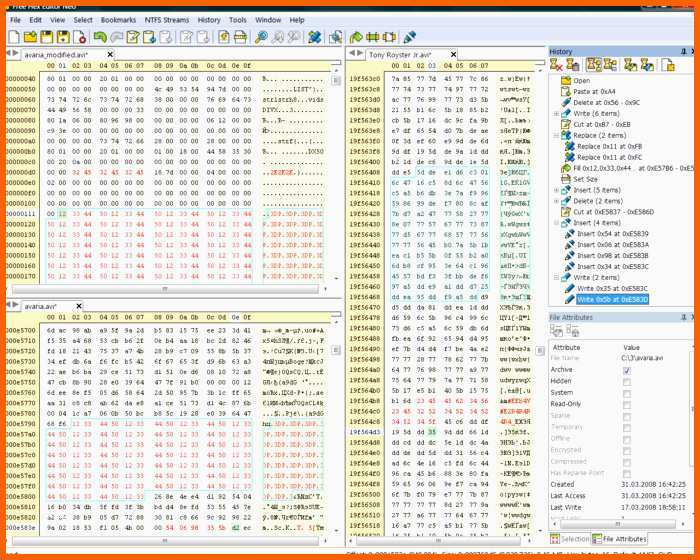Screen dimensions: 700x560
Task: Select history entry Paste at 0xA4
Action: [594, 92]
